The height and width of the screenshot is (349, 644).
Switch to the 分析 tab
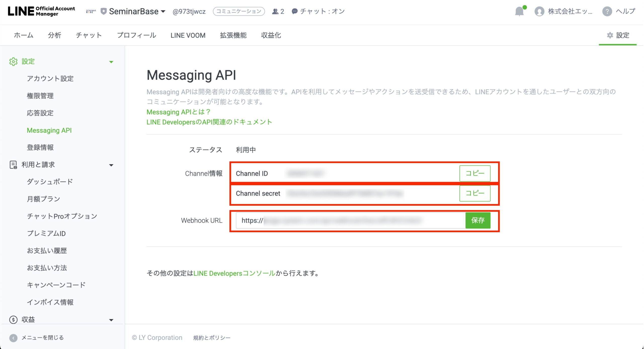54,35
